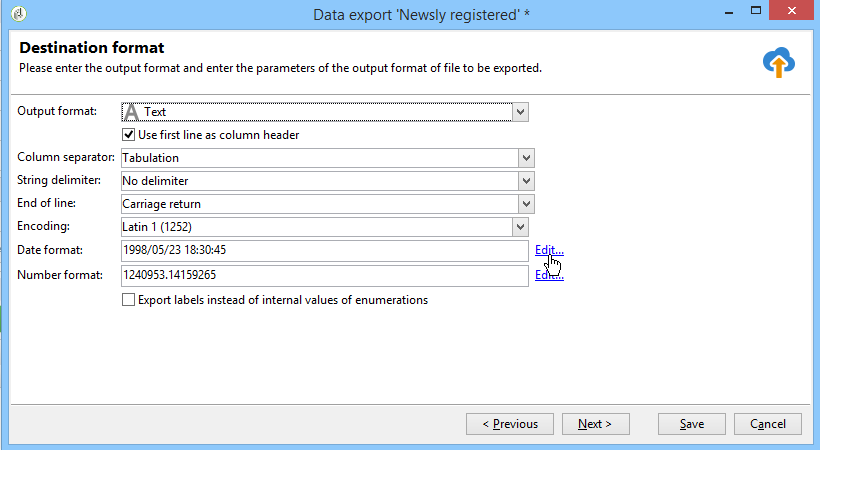The image size is (850, 480).
Task: Click the 'String delimiter:' label
Action: click(59, 180)
